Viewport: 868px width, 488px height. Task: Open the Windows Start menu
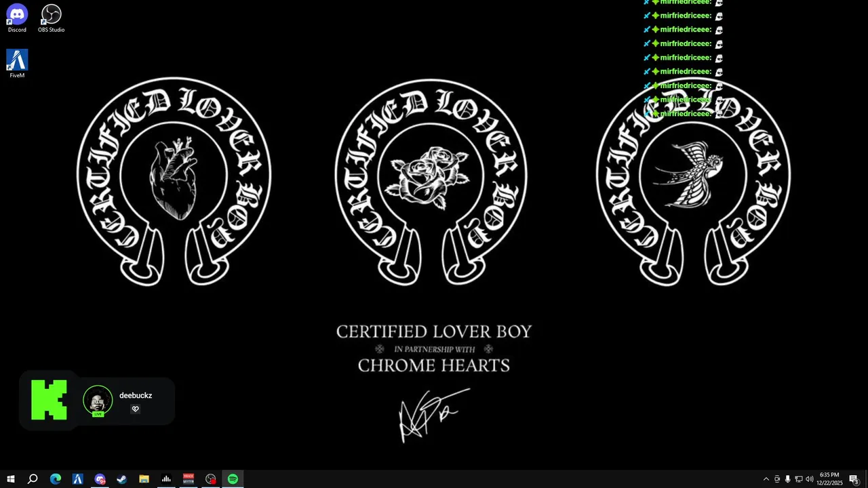(10, 479)
